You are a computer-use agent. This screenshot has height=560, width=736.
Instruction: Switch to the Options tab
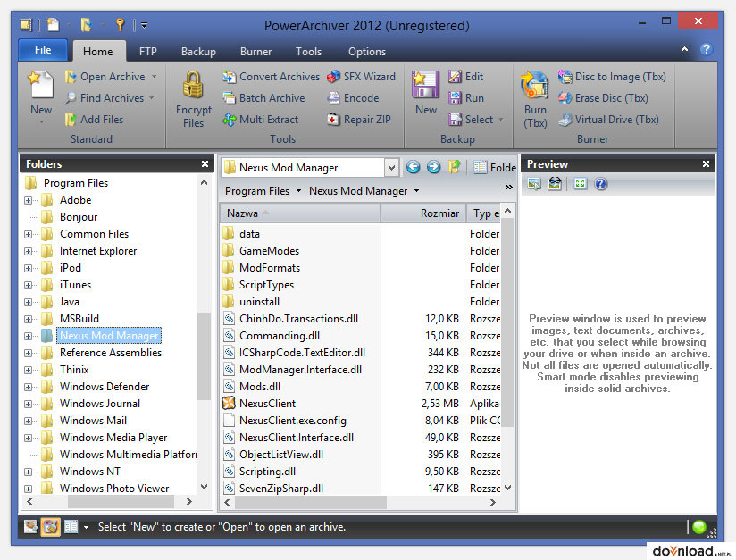tap(367, 51)
